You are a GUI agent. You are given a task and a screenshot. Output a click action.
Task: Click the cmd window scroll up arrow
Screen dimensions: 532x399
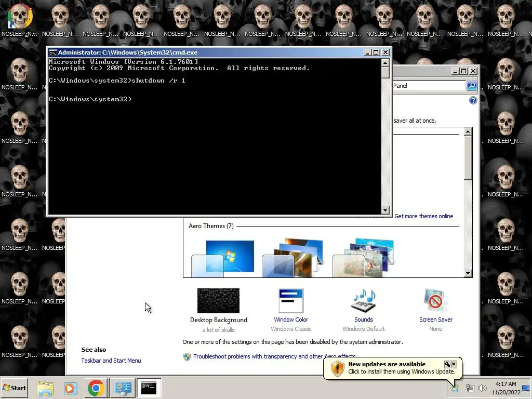coord(385,62)
